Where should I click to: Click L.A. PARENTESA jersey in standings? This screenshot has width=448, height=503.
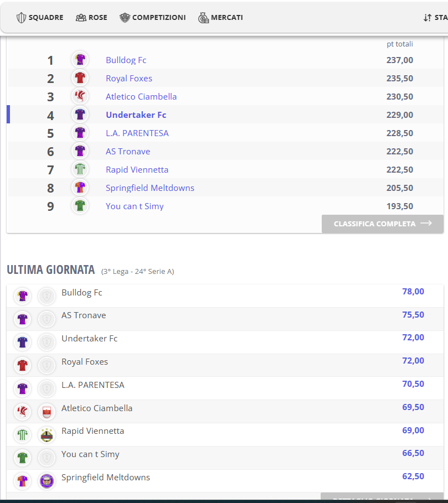tap(80, 133)
